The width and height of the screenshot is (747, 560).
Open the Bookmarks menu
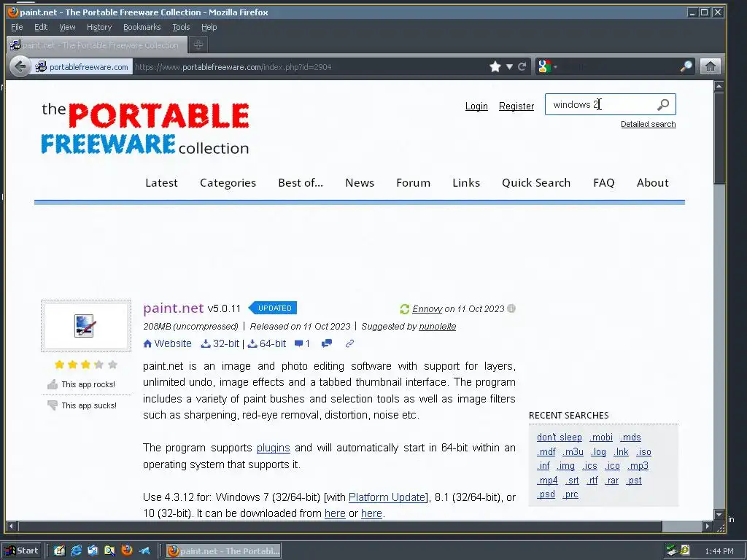(142, 27)
